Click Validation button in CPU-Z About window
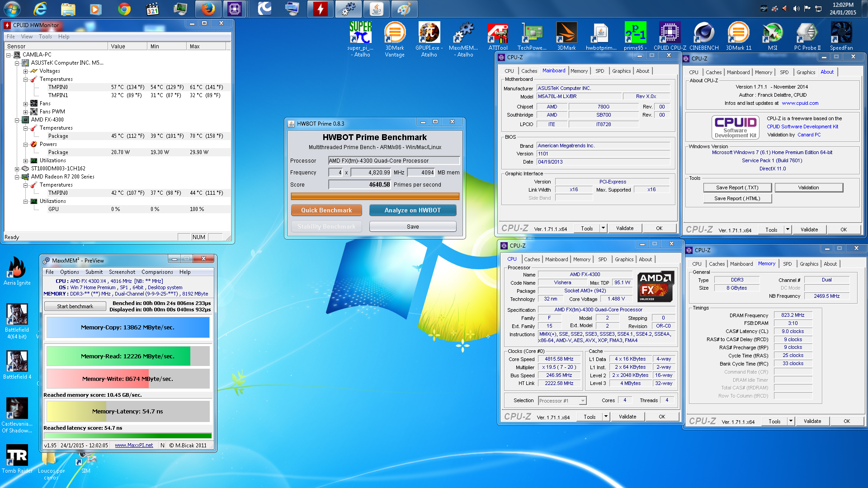Image resolution: width=868 pixels, height=488 pixels. click(x=808, y=188)
